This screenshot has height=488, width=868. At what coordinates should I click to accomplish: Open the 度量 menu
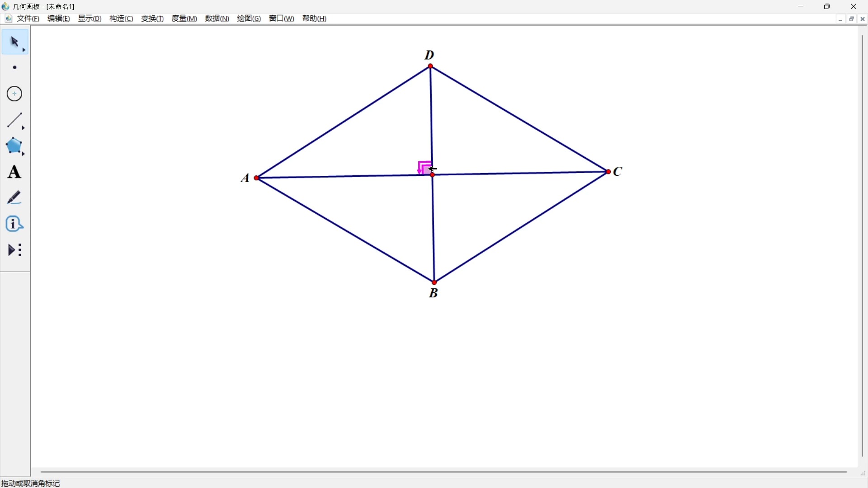[x=184, y=19]
